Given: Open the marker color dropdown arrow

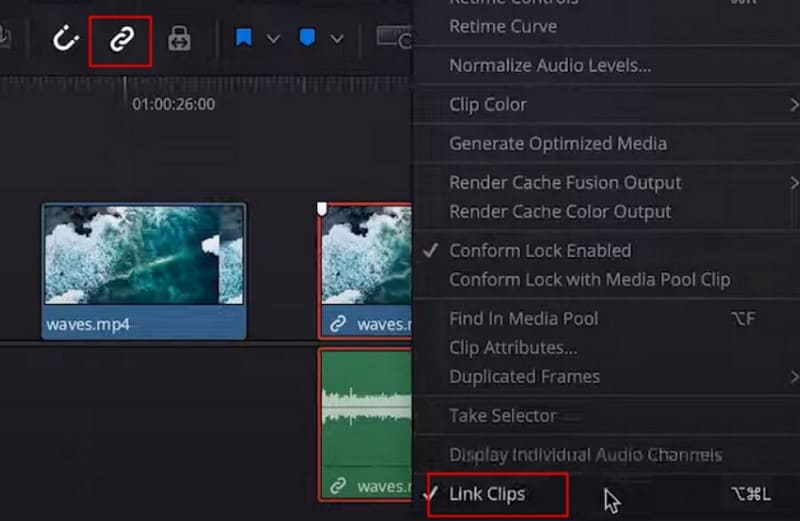Looking at the screenshot, I should pos(336,40).
